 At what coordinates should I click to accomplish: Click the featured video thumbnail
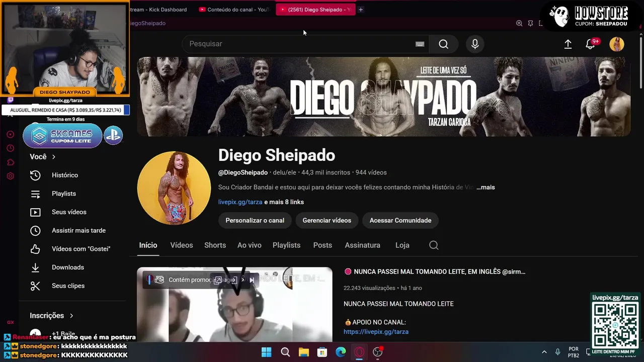coord(234,305)
